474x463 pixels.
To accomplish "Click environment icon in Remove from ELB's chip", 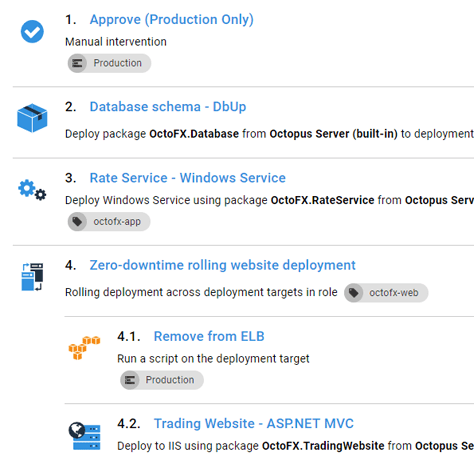I will point(130,380).
